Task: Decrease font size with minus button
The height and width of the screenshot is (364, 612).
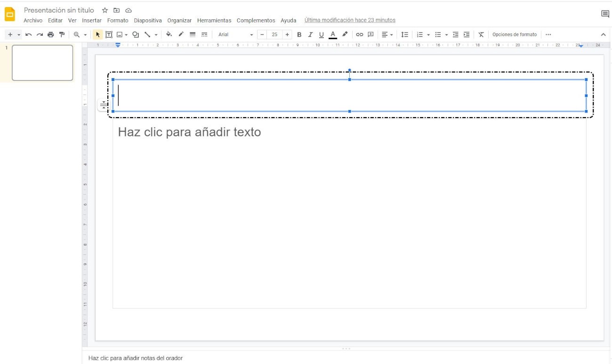Action: click(262, 35)
